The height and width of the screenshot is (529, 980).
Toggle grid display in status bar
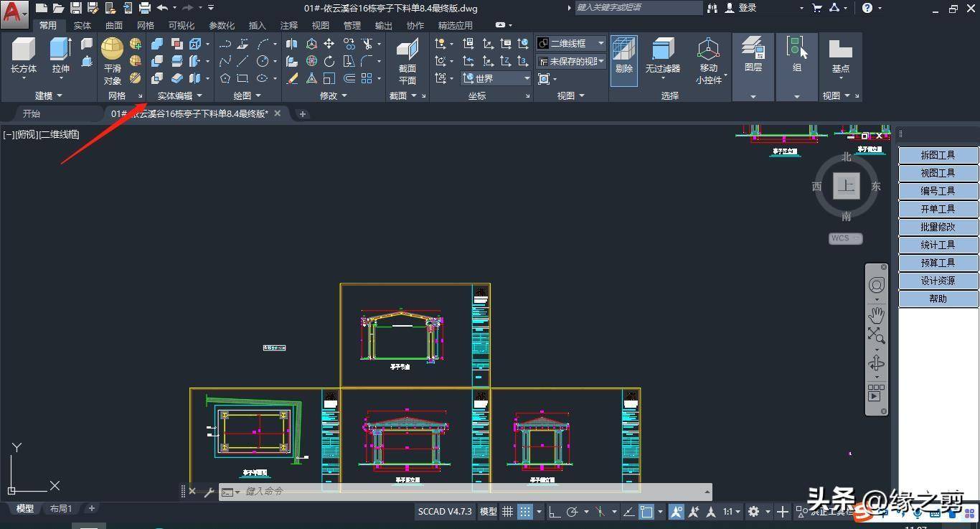(x=507, y=512)
